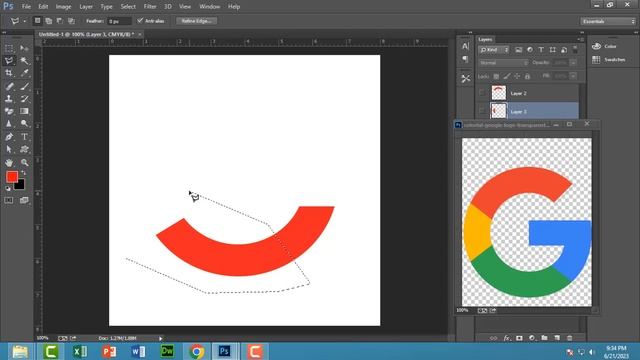Choose Add to Selection mode

click(x=49, y=21)
